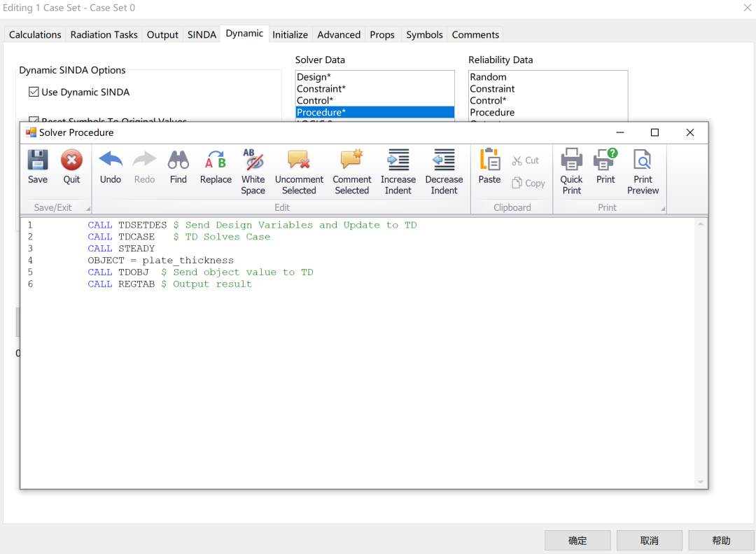This screenshot has width=756, height=554.
Task: Decrease indent of selection
Action: click(x=444, y=172)
